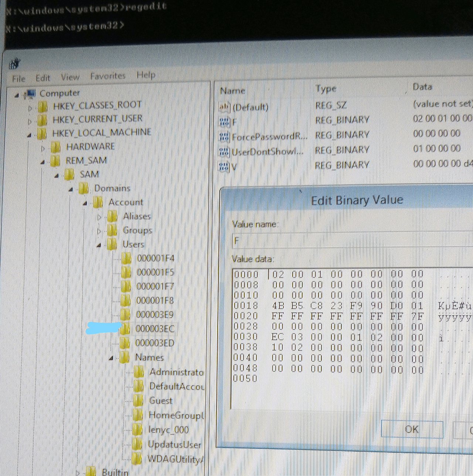This screenshot has width=473, height=476.
Task: Select the UpdatusUser name key
Action: click(x=175, y=444)
